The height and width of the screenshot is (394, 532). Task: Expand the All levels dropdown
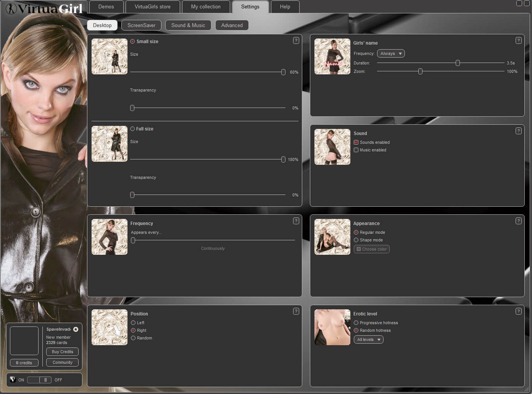pyautogui.click(x=368, y=339)
